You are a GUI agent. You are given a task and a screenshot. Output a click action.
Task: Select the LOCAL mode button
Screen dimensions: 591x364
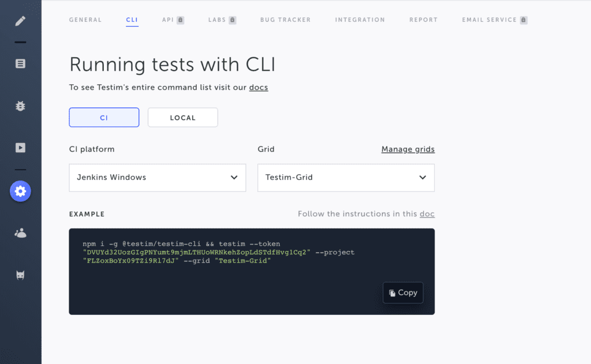[183, 118]
